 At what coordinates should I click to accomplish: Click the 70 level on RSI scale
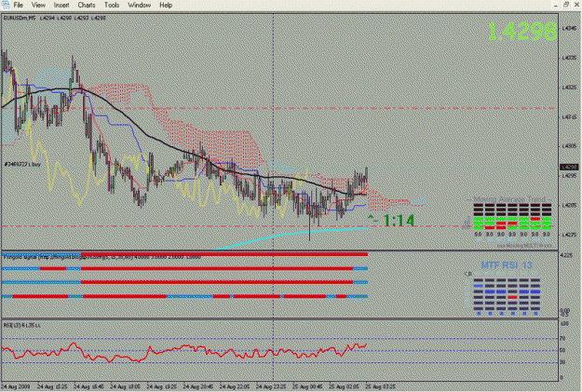(562, 339)
